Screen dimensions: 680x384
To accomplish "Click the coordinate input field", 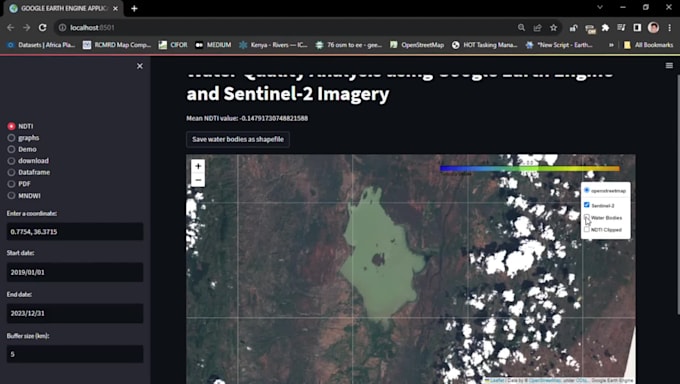I will pyautogui.click(x=75, y=232).
